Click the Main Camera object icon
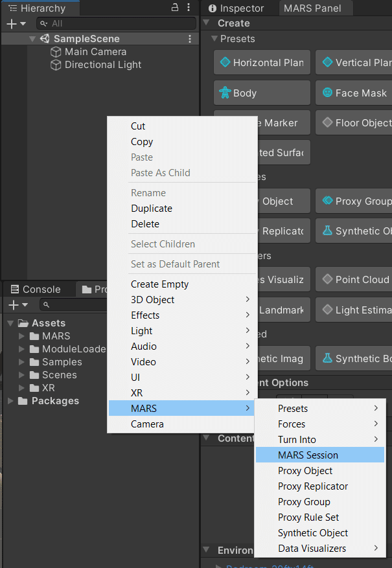The width and height of the screenshot is (392, 568). tap(56, 52)
